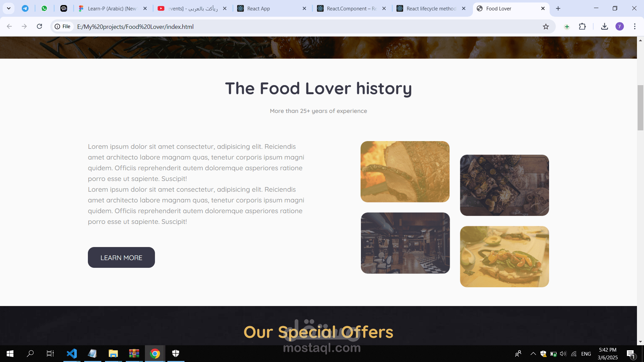Open the pinned Telegram tab
Screen dimensions: 644x362
pyautogui.click(x=25, y=8)
